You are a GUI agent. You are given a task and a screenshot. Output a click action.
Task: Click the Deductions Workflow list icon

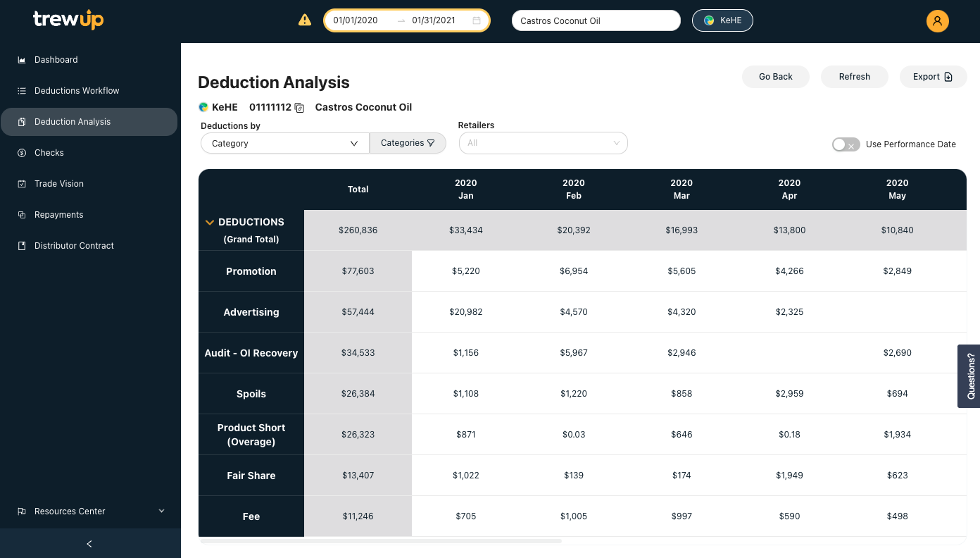(22, 91)
